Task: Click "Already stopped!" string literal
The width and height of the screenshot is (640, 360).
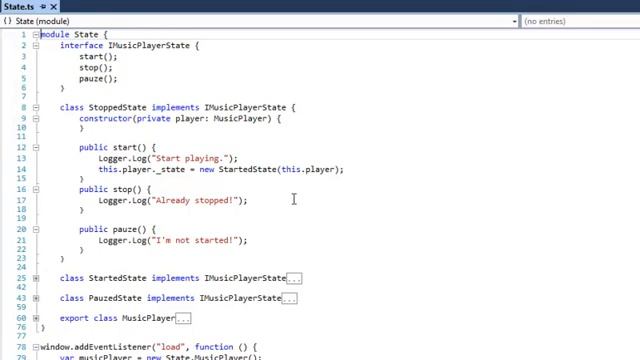Action: [x=195, y=200]
